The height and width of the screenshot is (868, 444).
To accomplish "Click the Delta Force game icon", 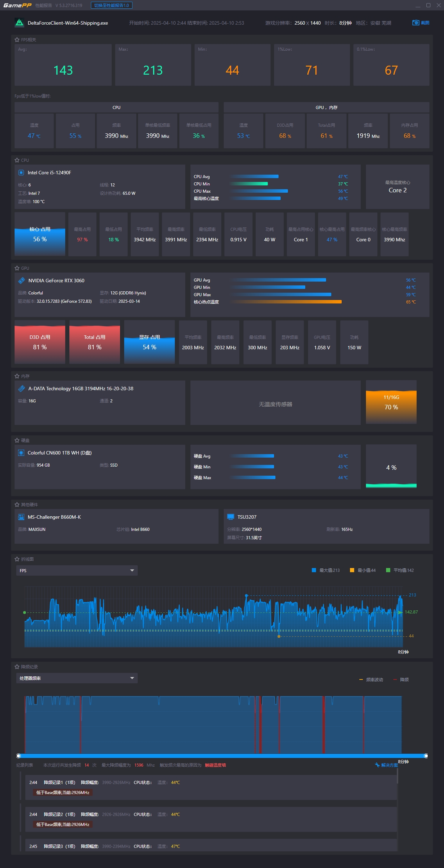I will click(19, 23).
